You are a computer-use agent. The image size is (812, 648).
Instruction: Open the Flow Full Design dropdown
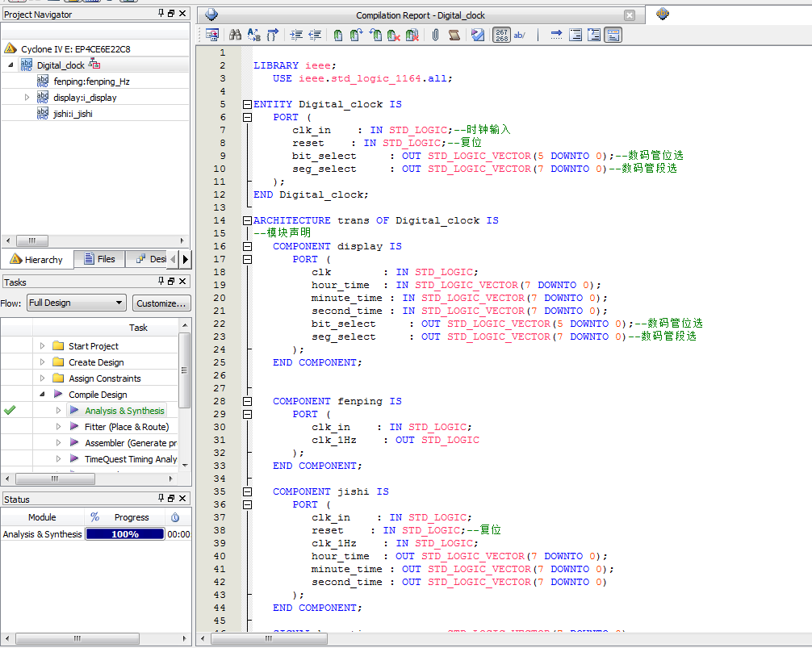click(x=77, y=303)
